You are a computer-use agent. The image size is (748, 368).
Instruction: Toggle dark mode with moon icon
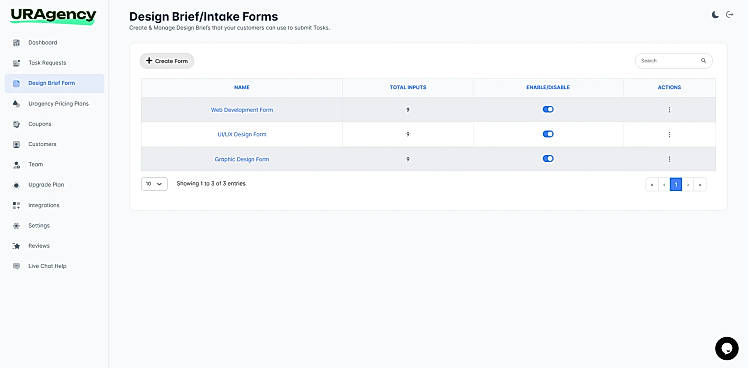click(x=715, y=15)
